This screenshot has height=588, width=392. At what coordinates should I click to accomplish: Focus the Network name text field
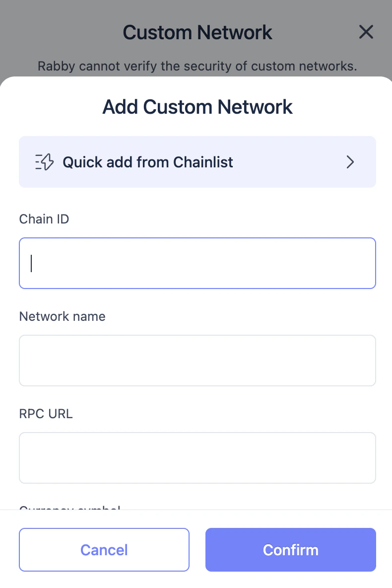click(x=197, y=361)
